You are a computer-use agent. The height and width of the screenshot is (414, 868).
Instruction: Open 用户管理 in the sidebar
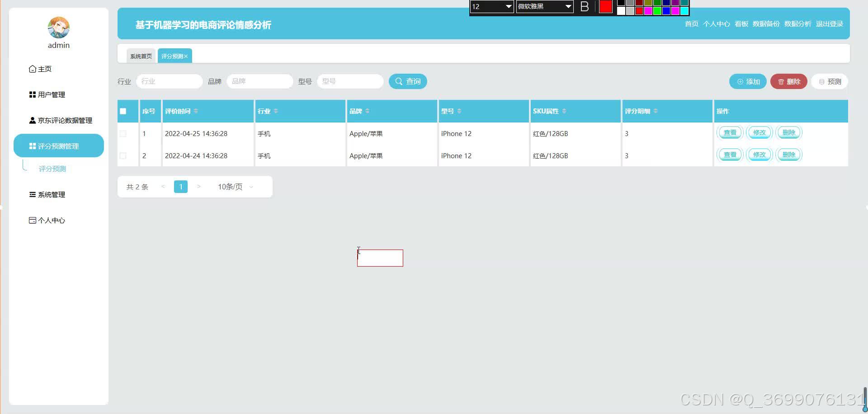(x=47, y=94)
